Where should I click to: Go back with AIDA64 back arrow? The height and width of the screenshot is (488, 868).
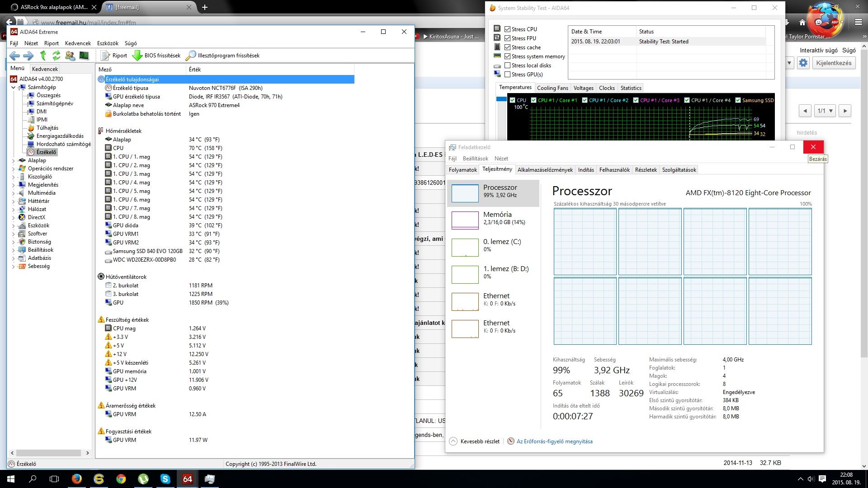pos(14,56)
